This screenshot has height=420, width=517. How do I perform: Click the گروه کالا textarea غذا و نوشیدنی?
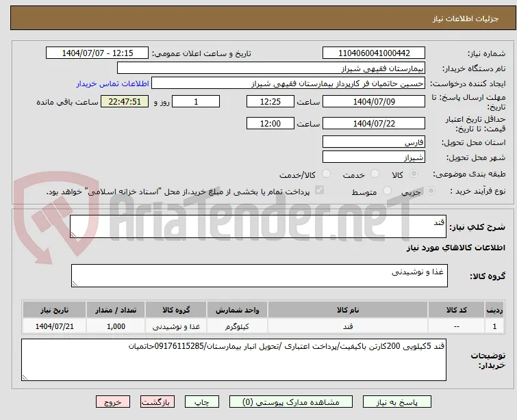(259, 276)
